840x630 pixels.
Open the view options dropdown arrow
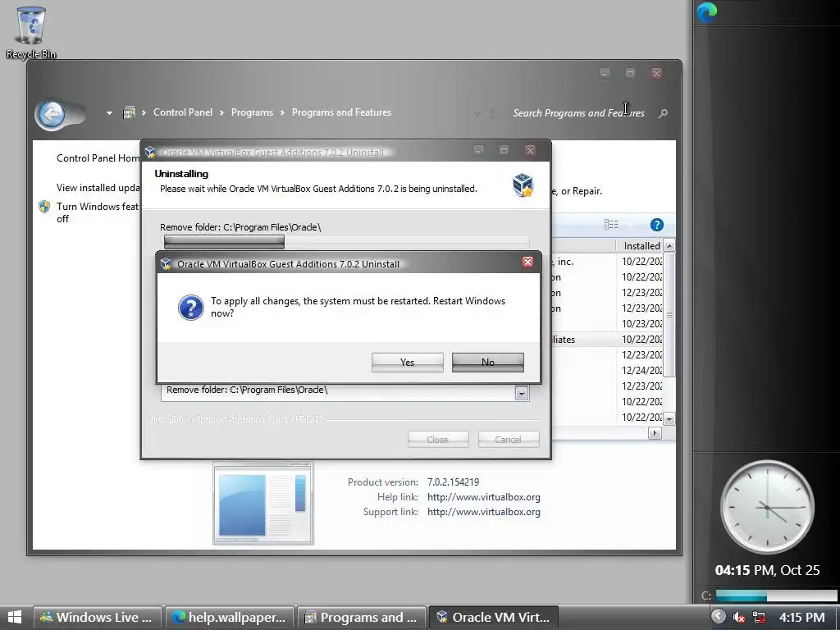tap(631, 225)
